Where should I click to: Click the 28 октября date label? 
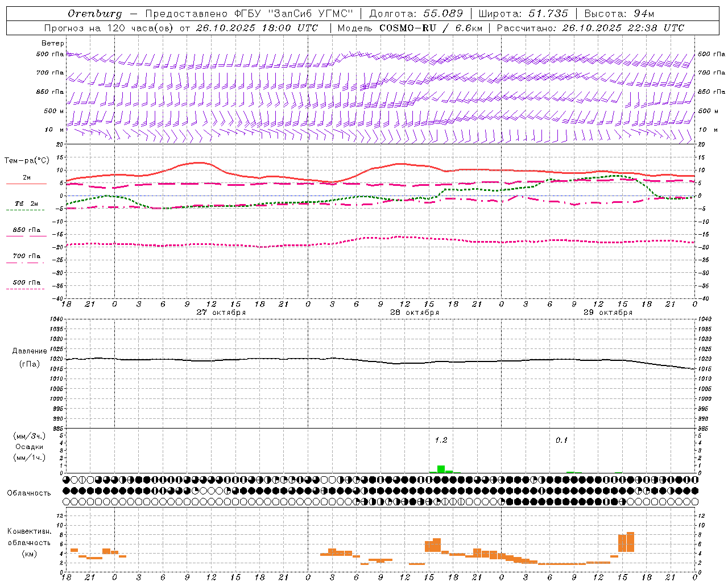tap(415, 313)
